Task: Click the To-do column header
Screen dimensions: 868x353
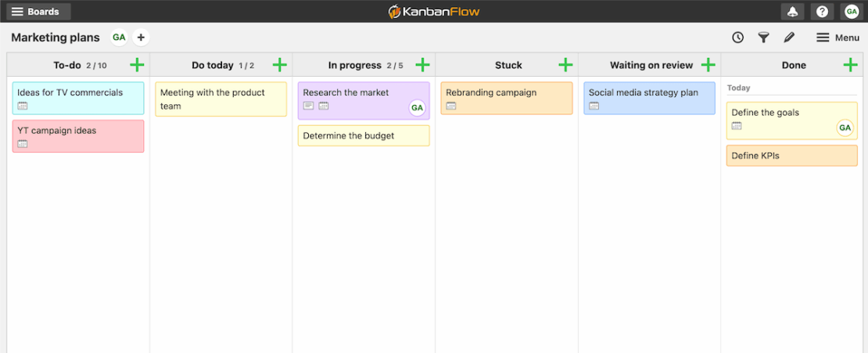Action: tap(78, 65)
